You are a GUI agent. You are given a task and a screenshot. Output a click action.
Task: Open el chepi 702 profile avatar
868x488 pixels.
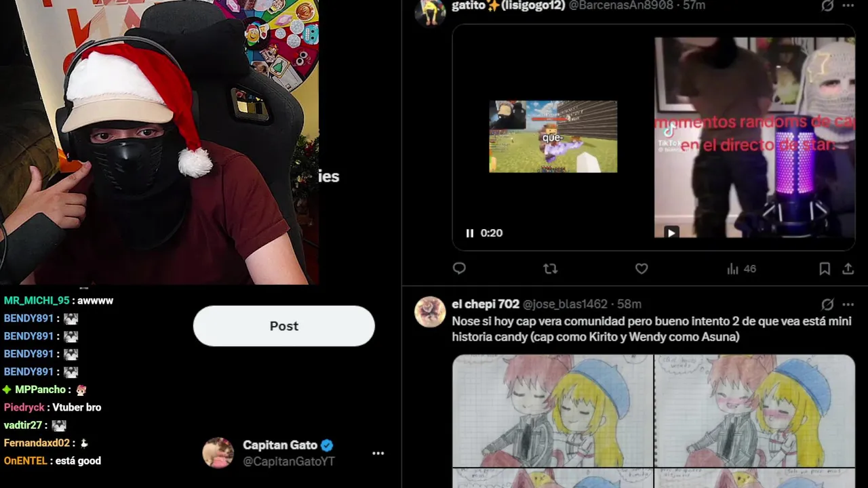point(430,312)
